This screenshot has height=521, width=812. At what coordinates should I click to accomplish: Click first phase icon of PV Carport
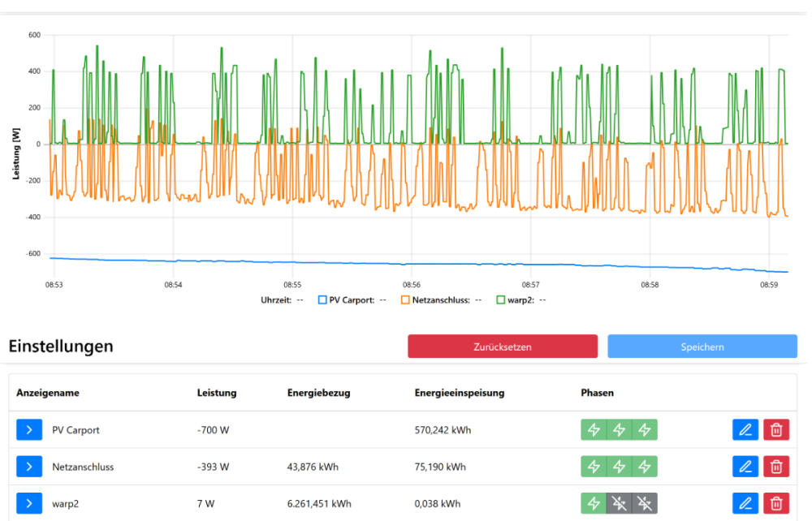click(x=594, y=430)
